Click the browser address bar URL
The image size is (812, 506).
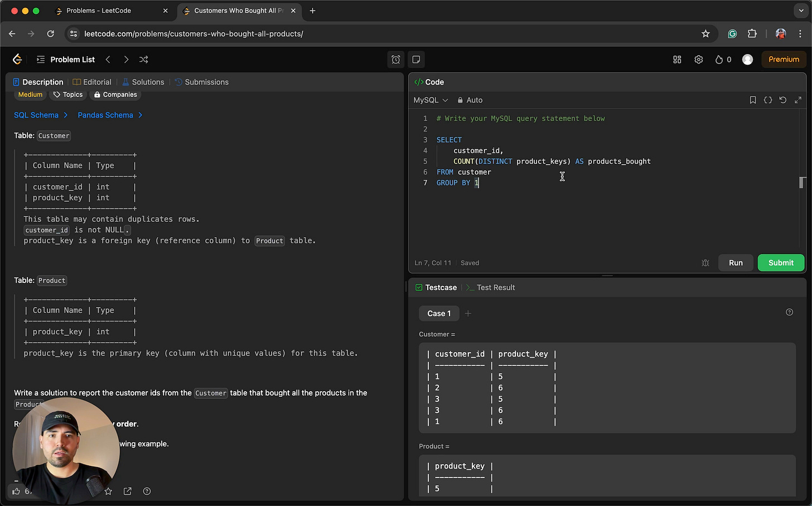coord(194,34)
